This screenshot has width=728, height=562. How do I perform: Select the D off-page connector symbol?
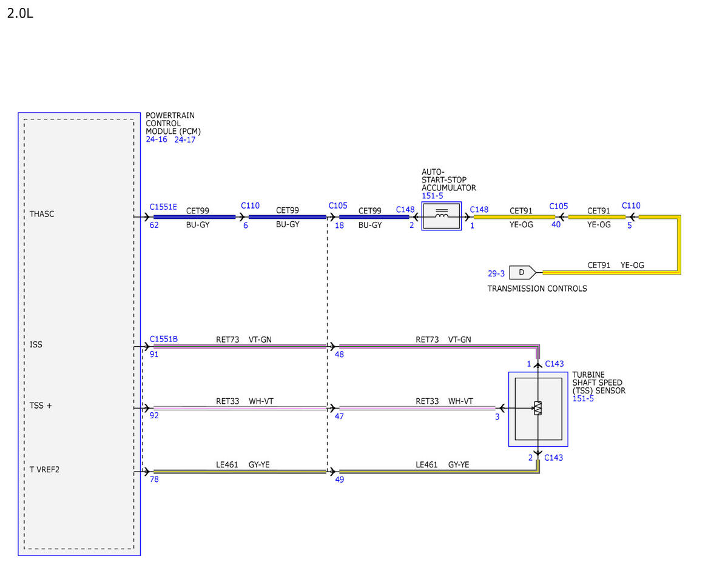522,272
